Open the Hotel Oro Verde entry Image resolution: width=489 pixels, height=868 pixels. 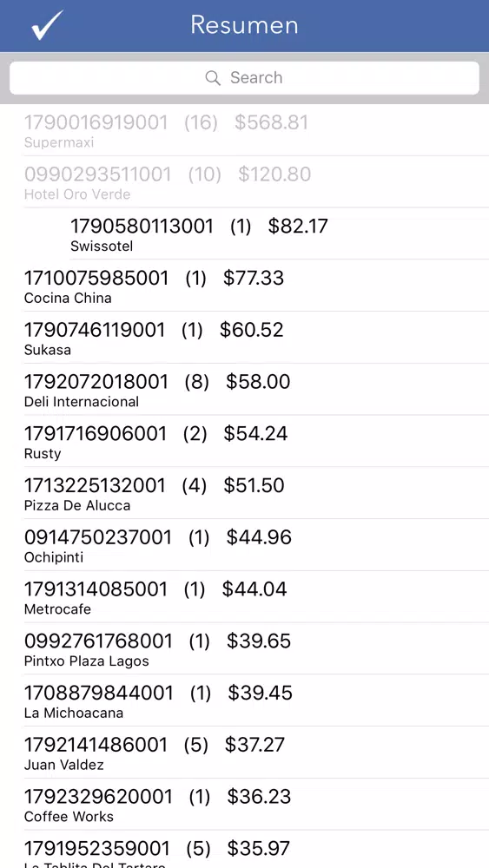[244, 182]
